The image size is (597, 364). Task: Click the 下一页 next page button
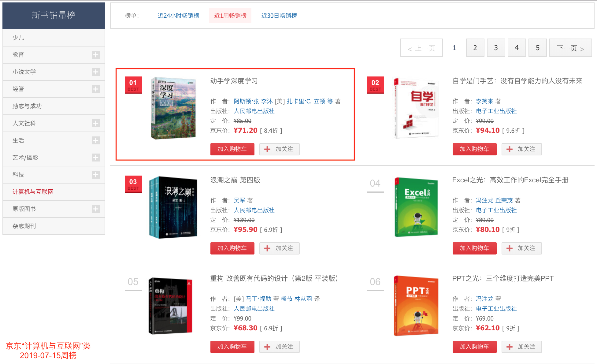click(570, 48)
